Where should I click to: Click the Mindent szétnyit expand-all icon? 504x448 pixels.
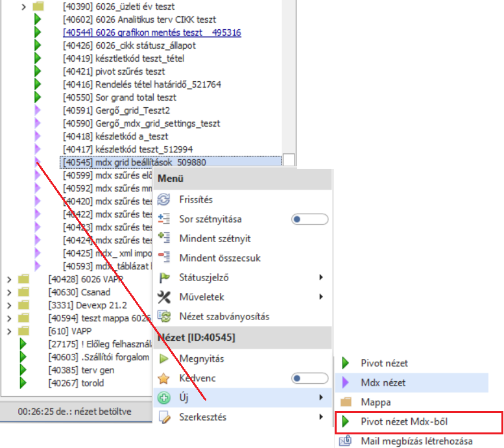pyautogui.click(x=164, y=239)
